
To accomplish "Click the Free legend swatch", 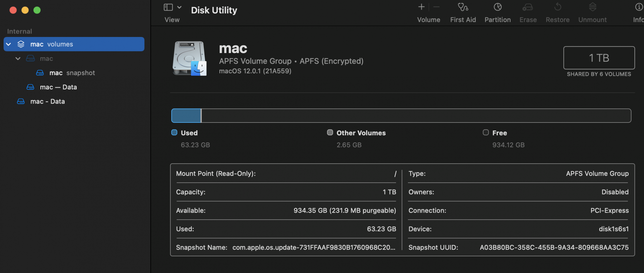I will coord(486,132).
